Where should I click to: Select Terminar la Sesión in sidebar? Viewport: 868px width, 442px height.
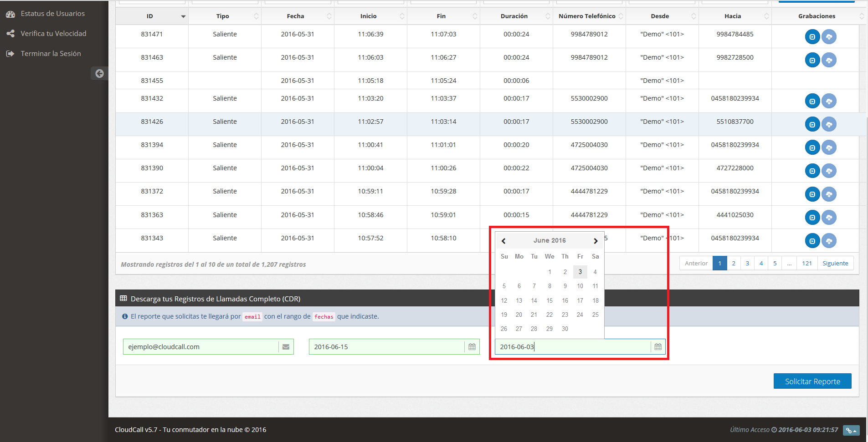44,54
